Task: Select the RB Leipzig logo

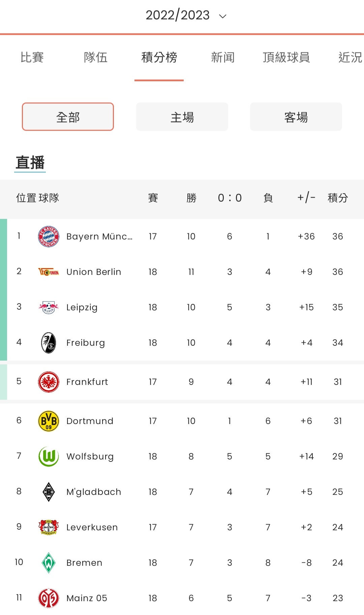Action: pos(49,307)
